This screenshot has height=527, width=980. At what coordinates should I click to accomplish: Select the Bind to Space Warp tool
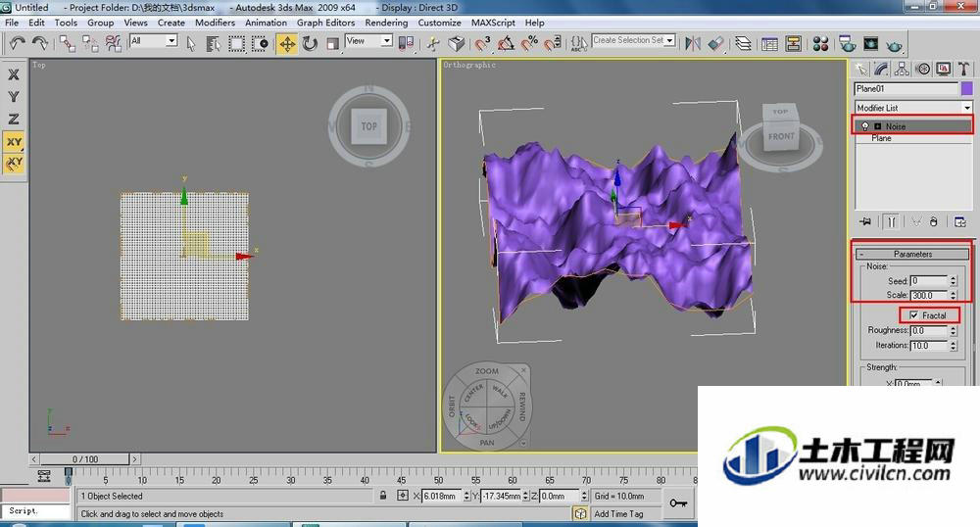tap(113, 43)
